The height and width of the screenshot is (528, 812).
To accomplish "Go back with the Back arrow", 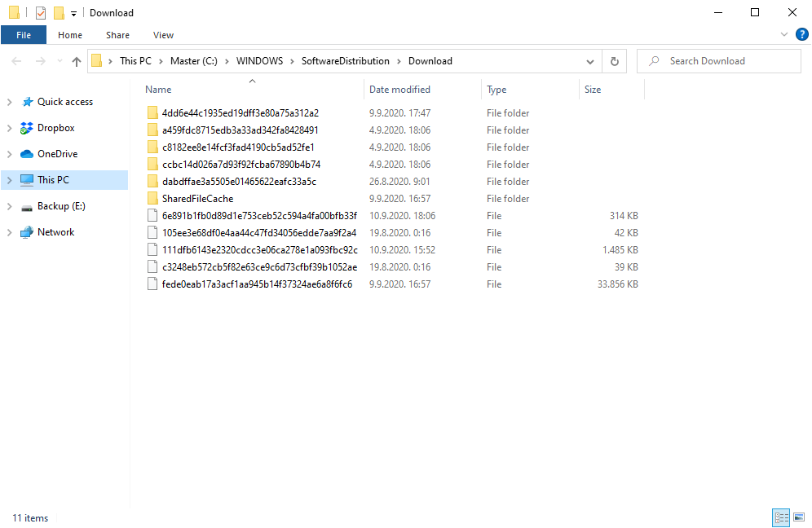I will coord(16,62).
